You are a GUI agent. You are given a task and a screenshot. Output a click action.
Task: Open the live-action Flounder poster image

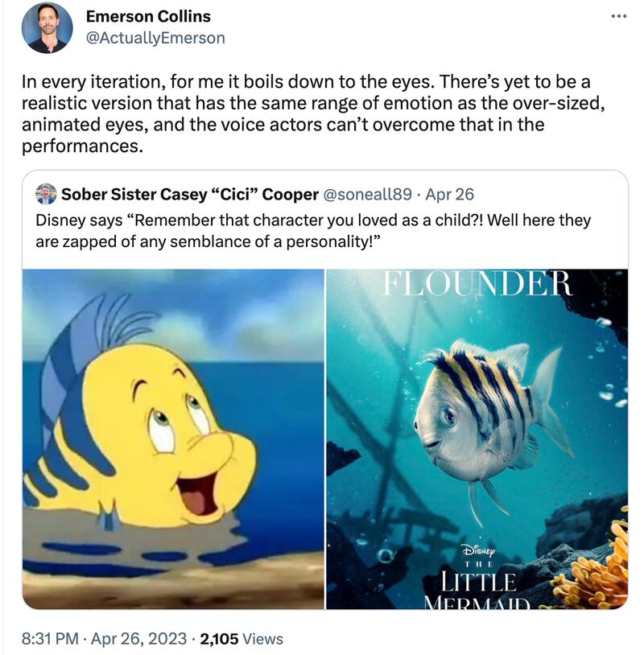(x=477, y=439)
